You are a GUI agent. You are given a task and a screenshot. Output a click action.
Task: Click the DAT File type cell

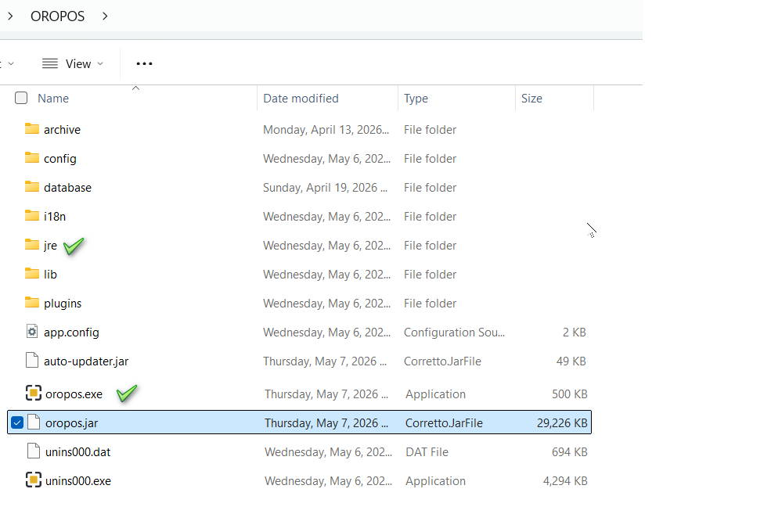(427, 452)
